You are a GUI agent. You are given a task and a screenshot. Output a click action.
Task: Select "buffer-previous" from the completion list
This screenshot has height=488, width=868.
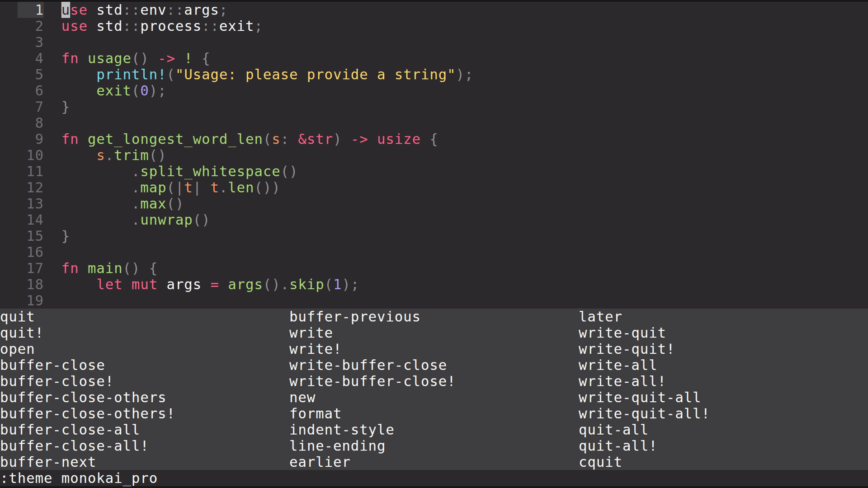[355, 317]
